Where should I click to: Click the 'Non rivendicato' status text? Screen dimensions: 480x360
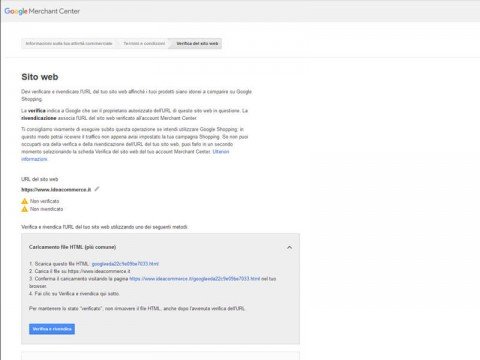(46, 209)
